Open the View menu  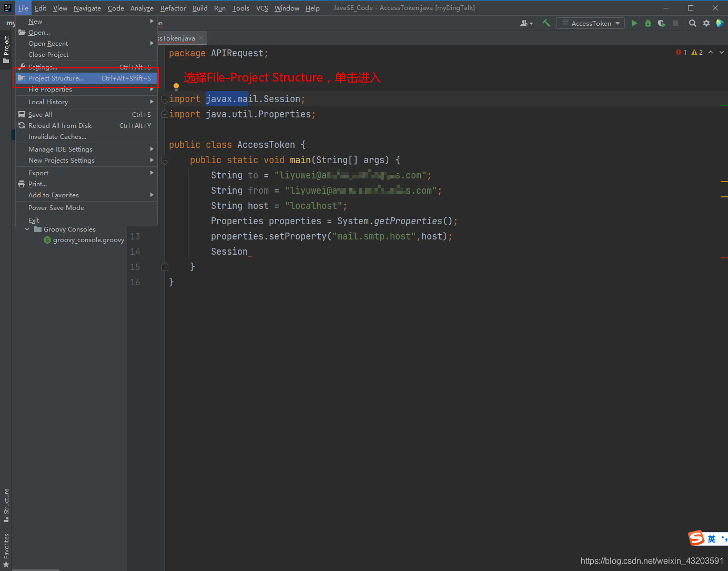pos(60,8)
